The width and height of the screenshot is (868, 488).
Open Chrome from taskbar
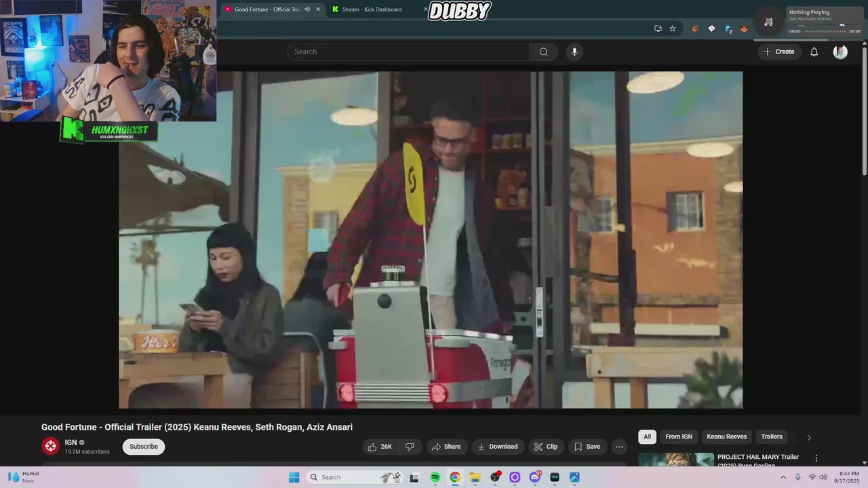click(x=455, y=477)
